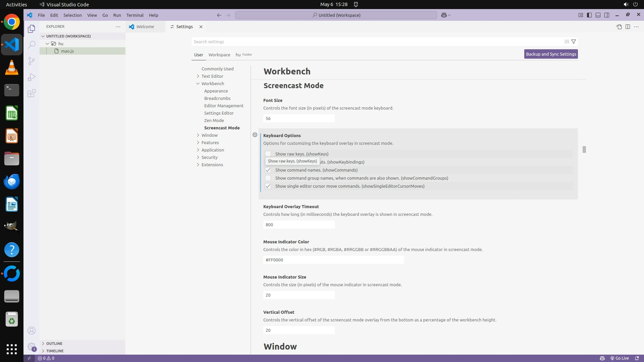
Task: Open the Terminal menu
Action: [135, 15]
